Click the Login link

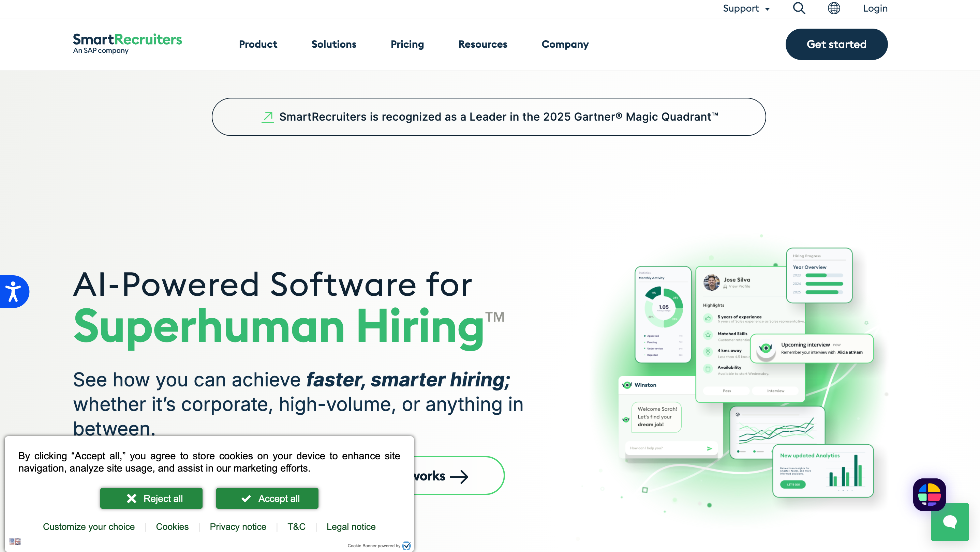pyautogui.click(x=875, y=9)
